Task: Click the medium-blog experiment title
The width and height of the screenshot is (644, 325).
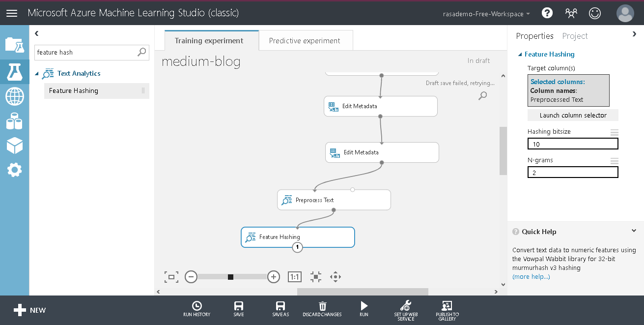Action: pos(201,61)
